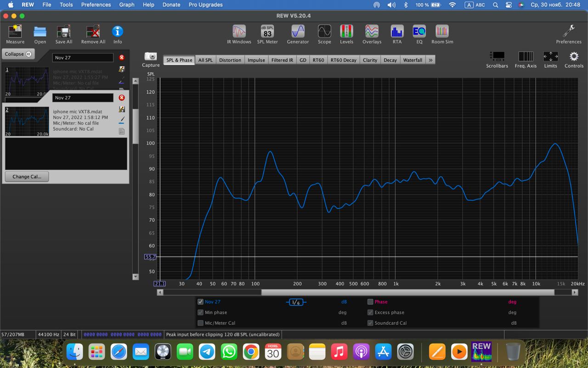Select measurement 1 thumbnail
The width and height of the screenshot is (588, 368).
(x=27, y=81)
